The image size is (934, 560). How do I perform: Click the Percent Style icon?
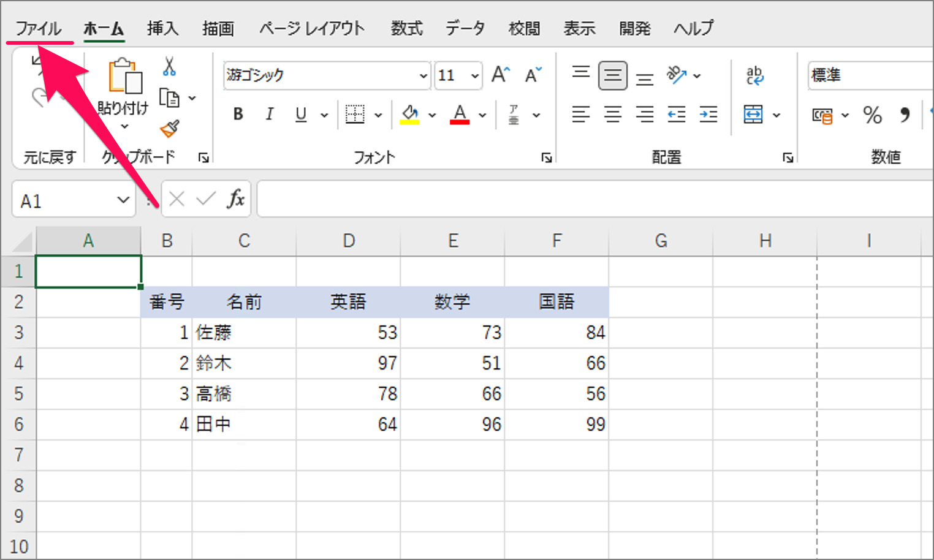coord(873,115)
